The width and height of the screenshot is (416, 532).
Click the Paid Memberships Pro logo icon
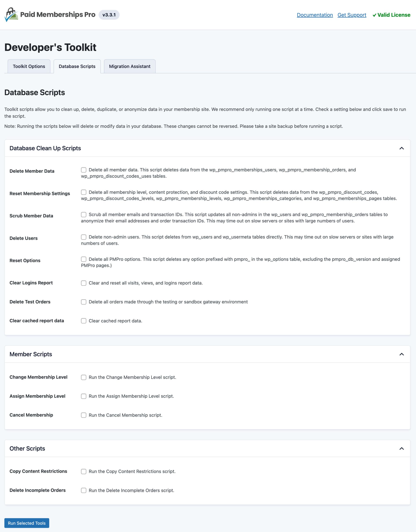click(x=11, y=15)
